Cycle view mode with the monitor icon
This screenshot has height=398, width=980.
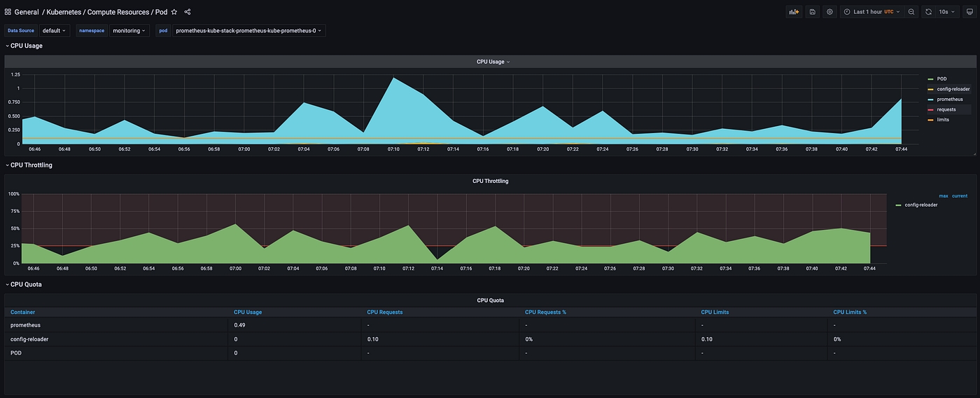coord(969,12)
